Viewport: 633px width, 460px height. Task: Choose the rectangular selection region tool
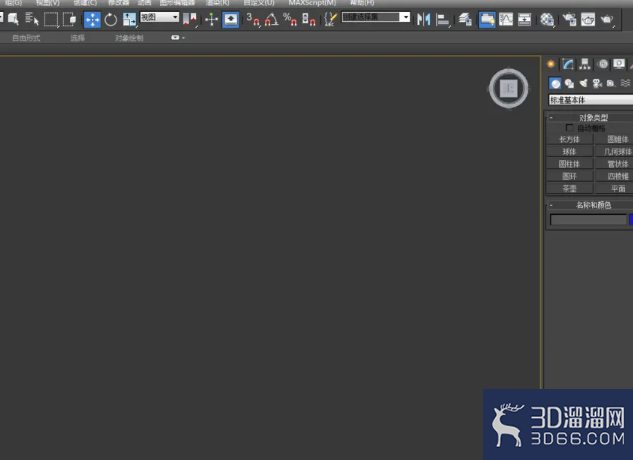pos(51,19)
